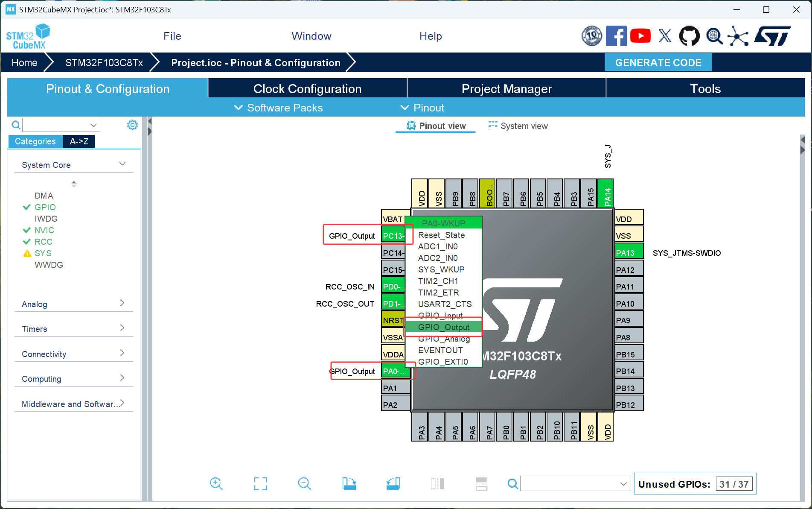Click the globe search icon in header
This screenshot has height=509, width=812.
[714, 36]
